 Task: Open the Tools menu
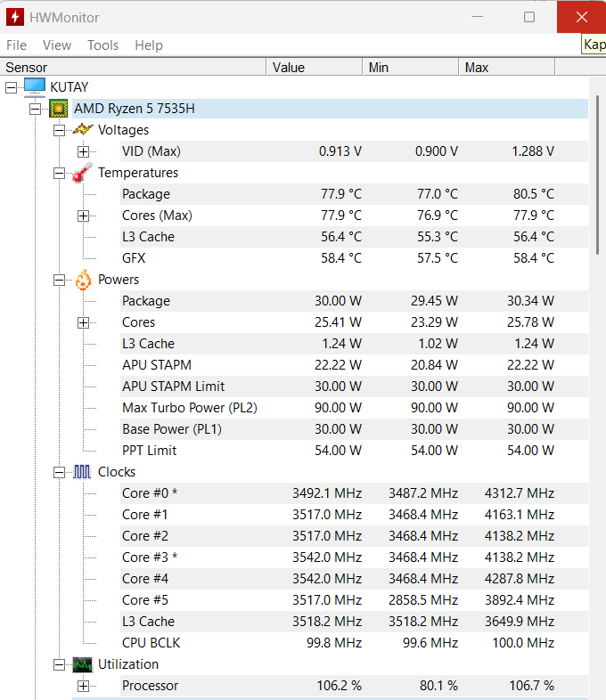(x=102, y=45)
